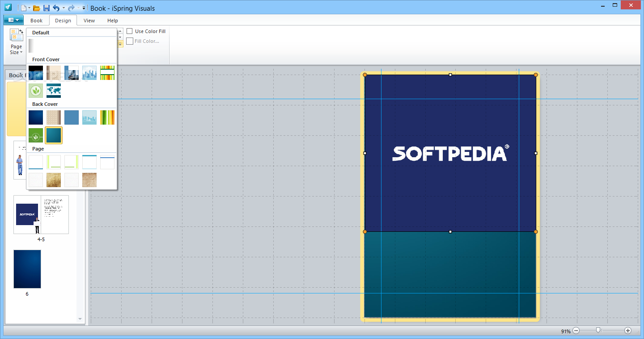Viewport: 644px width, 339px height.
Task: Open the application file menu button
Action: tap(13, 20)
